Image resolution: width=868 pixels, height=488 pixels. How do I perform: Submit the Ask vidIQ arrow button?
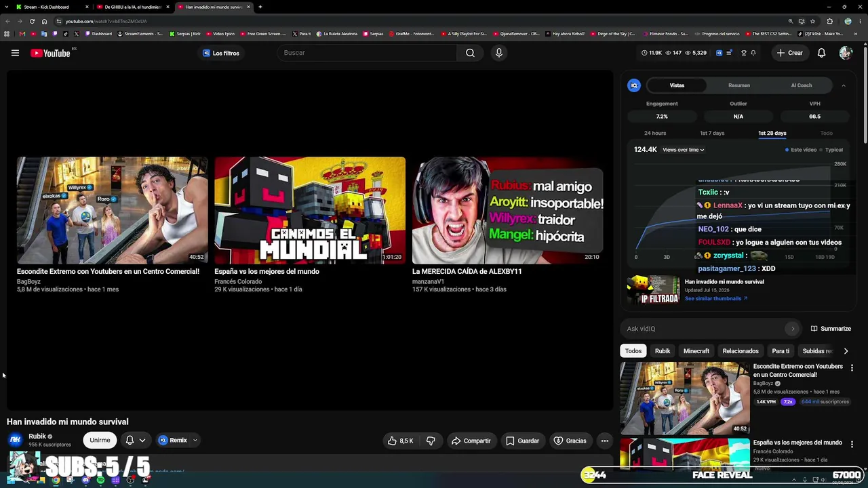[793, 329]
